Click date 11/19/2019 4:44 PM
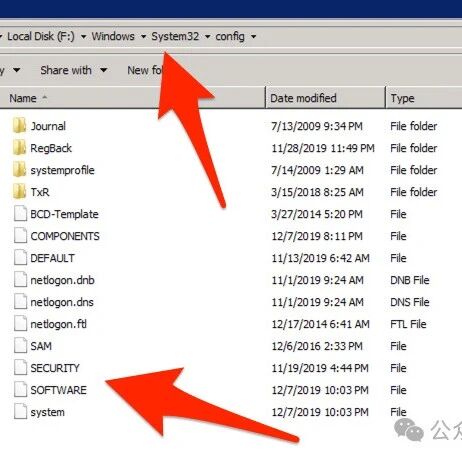 [320, 368]
